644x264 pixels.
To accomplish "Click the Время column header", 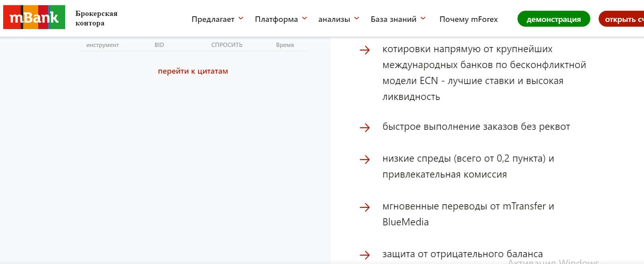I will pos(285,45).
